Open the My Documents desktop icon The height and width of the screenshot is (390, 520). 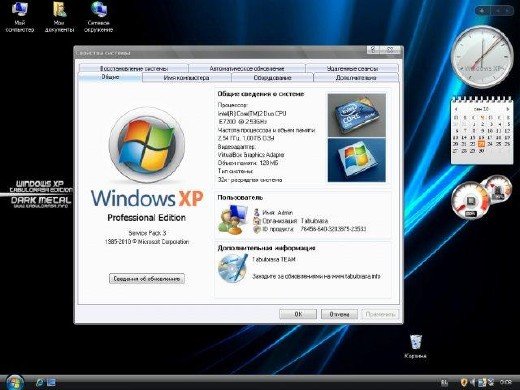pos(59,17)
